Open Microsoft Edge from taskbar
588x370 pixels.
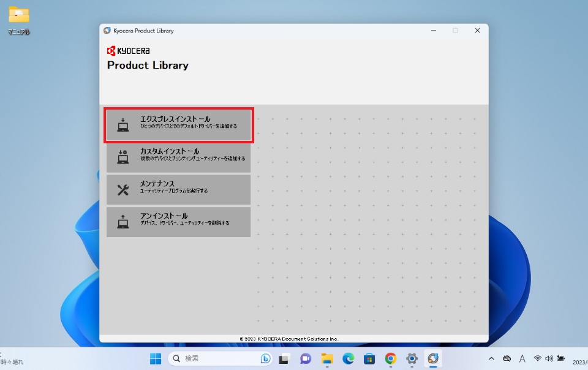click(349, 358)
